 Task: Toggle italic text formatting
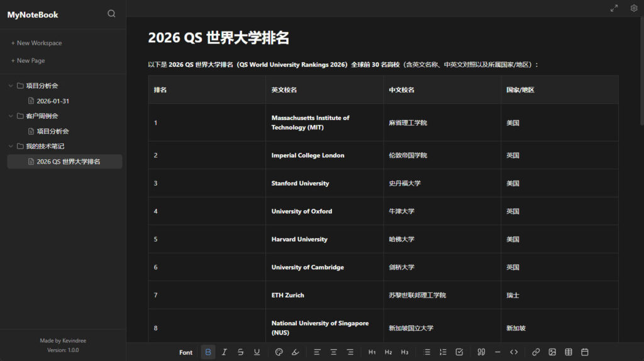(225, 352)
